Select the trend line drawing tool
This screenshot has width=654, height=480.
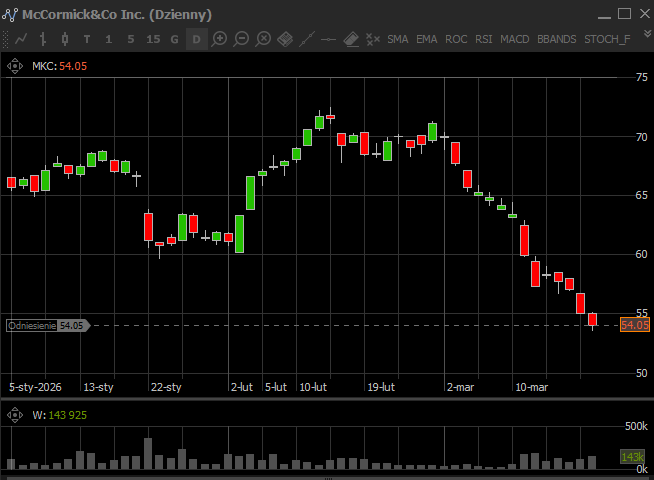tap(307, 39)
